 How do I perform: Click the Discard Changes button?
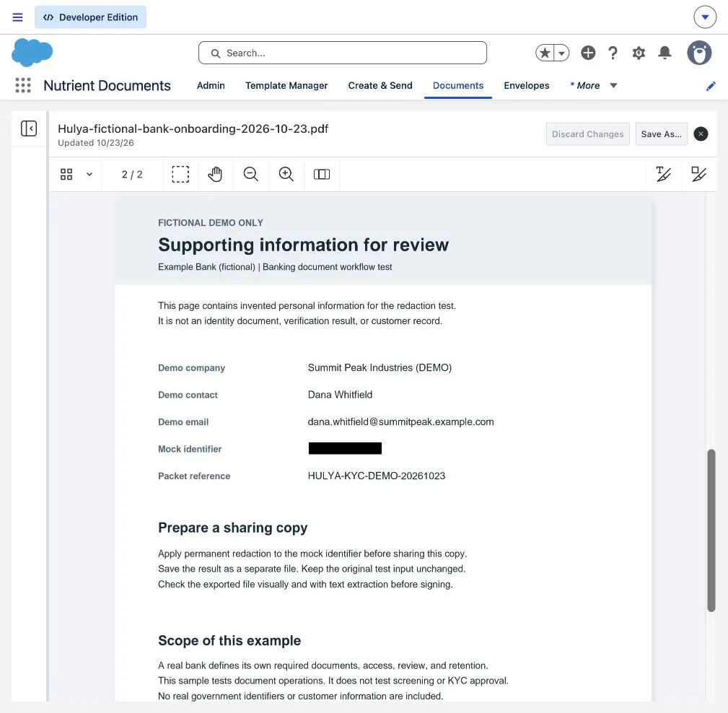point(587,134)
